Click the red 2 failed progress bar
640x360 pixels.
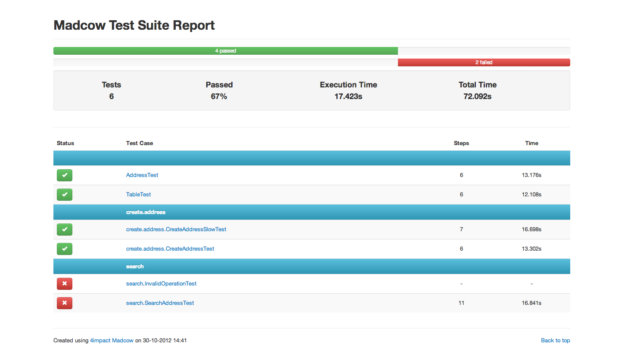[x=484, y=62]
